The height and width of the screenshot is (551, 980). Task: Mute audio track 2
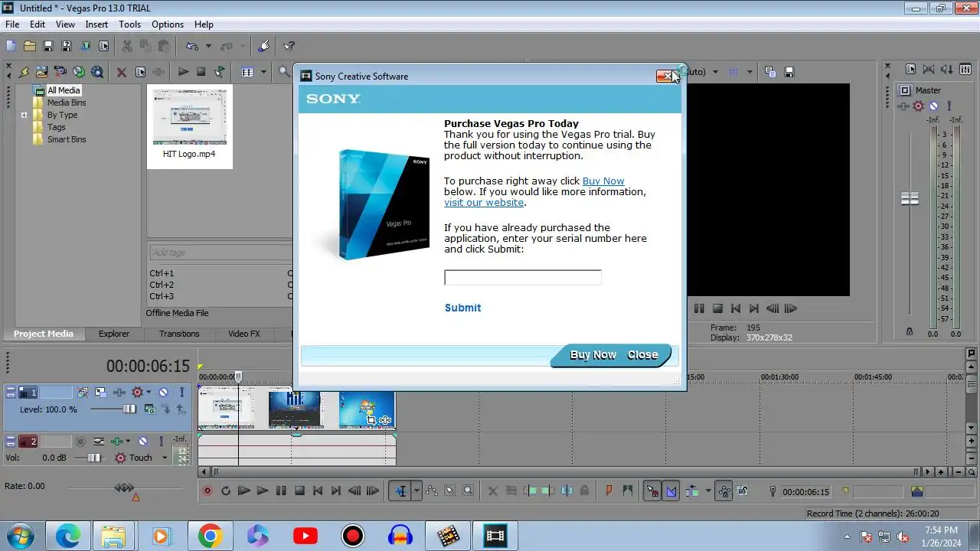click(142, 442)
